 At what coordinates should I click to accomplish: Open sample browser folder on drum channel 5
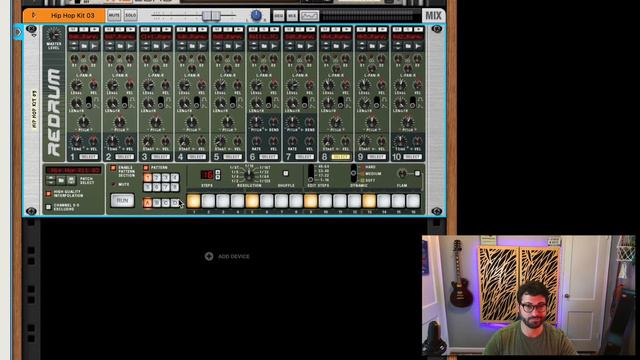[228, 46]
